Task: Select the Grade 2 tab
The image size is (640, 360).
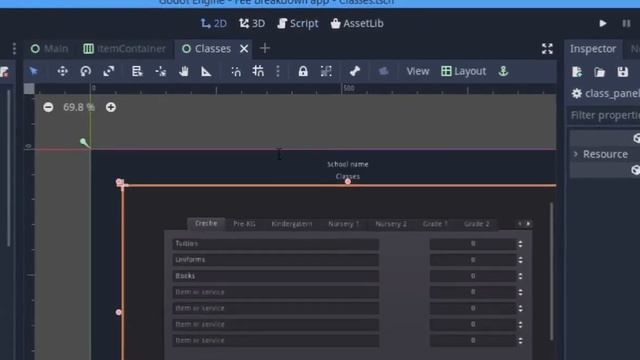Action: tap(476, 224)
